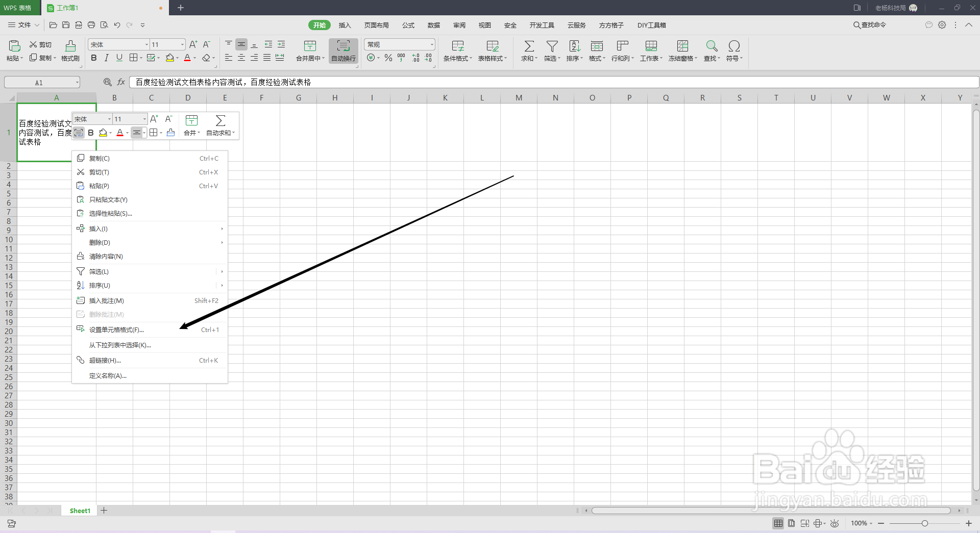
Task: Click the Table Style icon
Action: click(493, 46)
